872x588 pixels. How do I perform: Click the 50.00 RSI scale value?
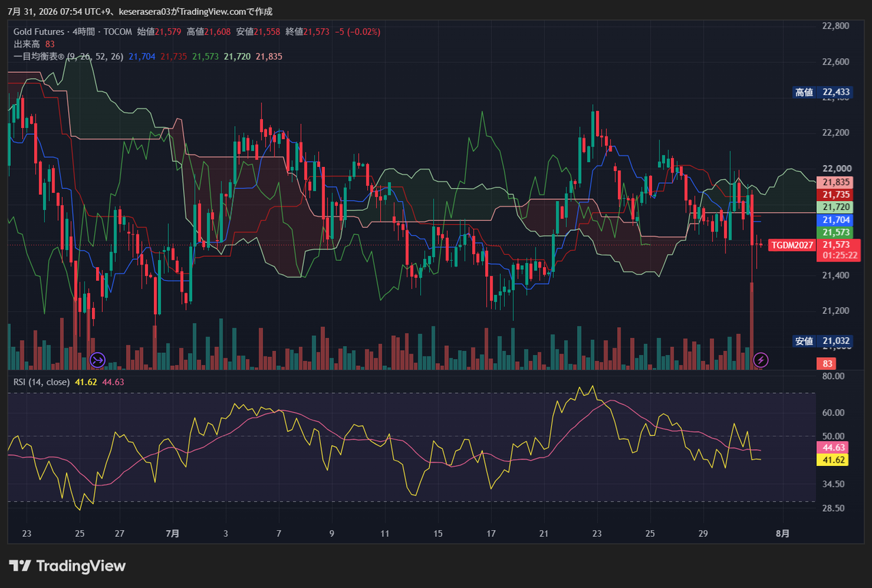(834, 437)
